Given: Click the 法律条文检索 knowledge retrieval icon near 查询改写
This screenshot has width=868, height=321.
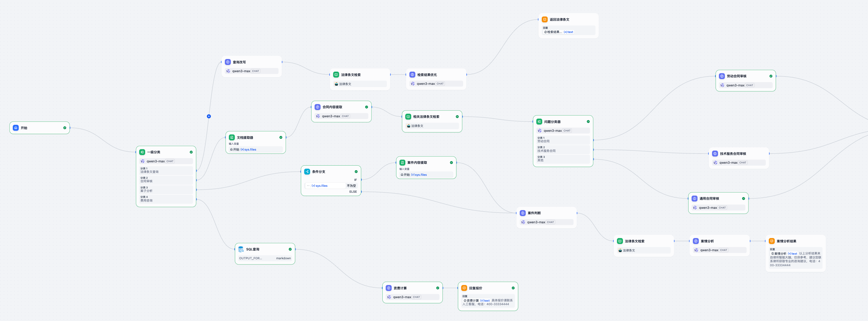Looking at the screenshot, I should [x=336, y=75].
